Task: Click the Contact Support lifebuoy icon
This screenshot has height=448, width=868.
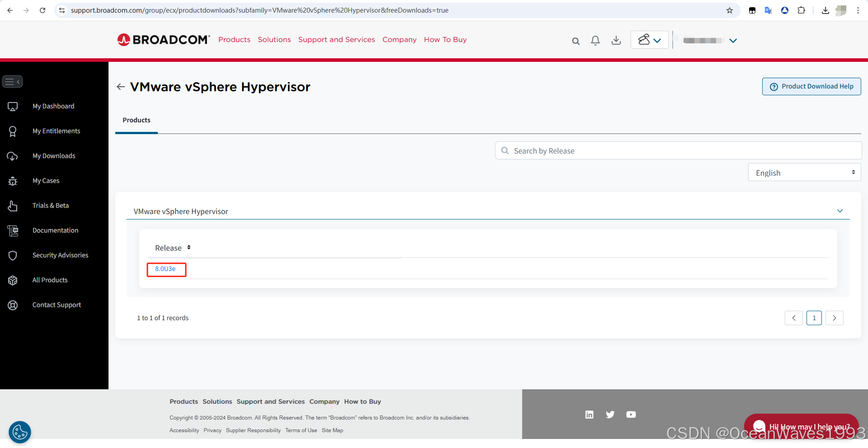Action: click(13, 305)
